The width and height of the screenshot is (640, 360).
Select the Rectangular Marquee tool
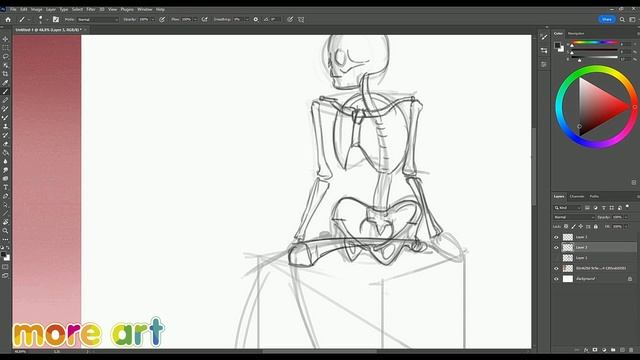pyautogui.click(x=5, y=48)
